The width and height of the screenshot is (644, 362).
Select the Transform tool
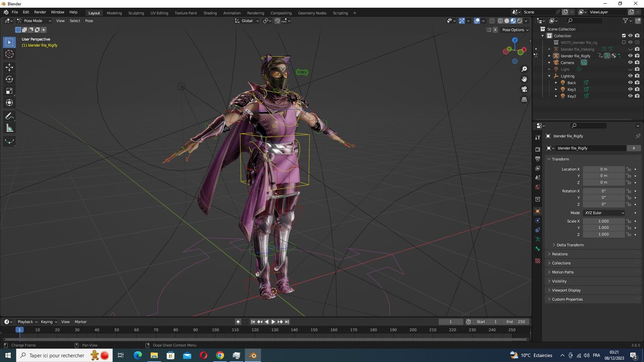point(9,103)
